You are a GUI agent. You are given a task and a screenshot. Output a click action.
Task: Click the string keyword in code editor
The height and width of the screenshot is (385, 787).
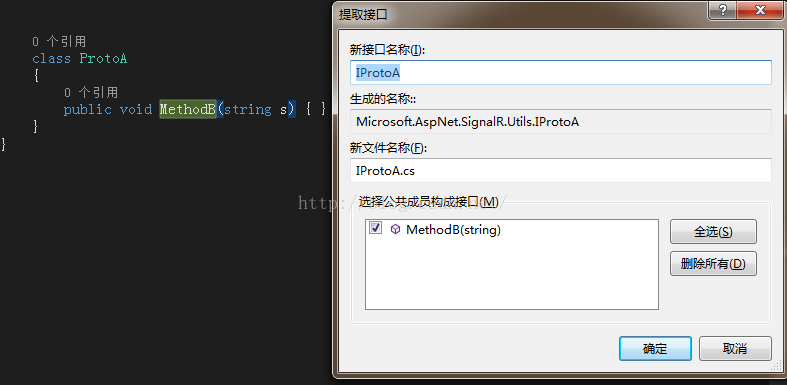tap(247, 109)
